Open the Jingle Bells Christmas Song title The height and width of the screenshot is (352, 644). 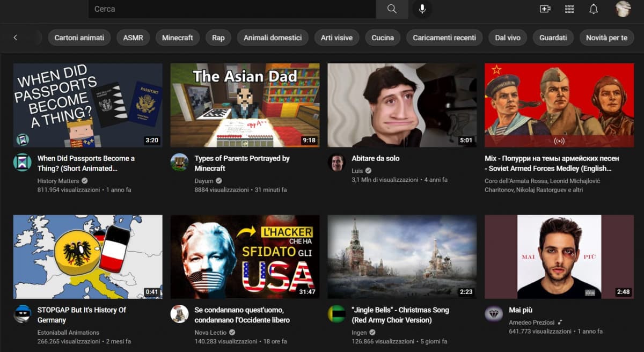coord(400,315)
